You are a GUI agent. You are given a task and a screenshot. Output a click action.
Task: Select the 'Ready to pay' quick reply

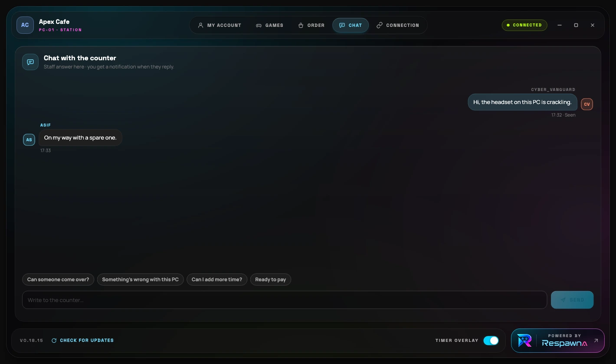coord(271,279)
